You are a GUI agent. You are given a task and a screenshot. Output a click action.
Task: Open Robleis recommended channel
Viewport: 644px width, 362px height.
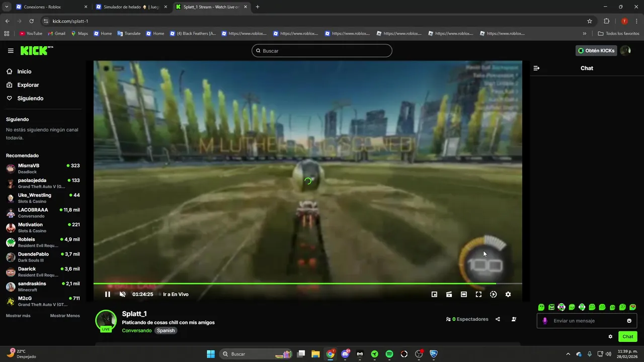click(x=43, y=242)
